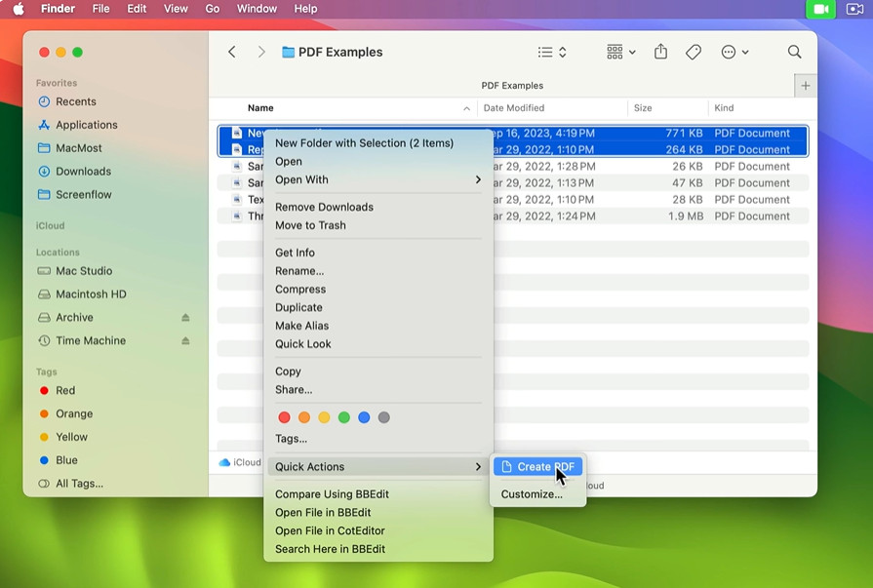Apply the Blue tag to selected files
873x588 pixels.
(x=365, y=416)
